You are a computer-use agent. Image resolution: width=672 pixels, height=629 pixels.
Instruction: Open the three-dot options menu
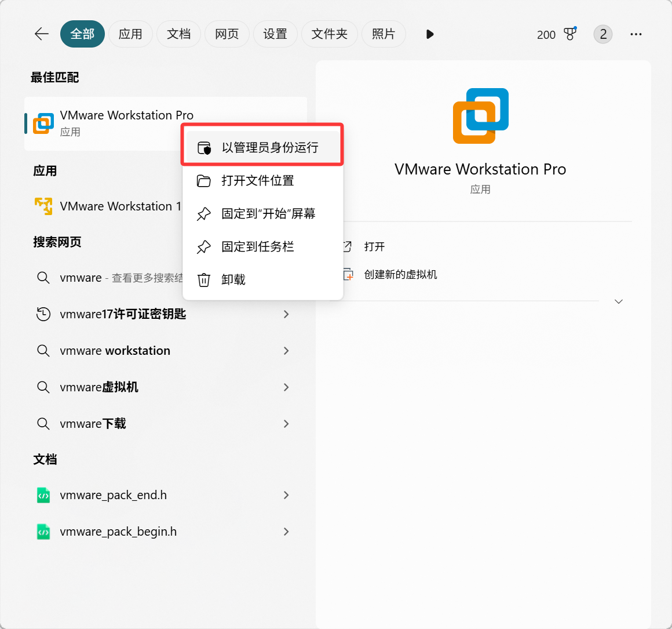pos(636,34)
